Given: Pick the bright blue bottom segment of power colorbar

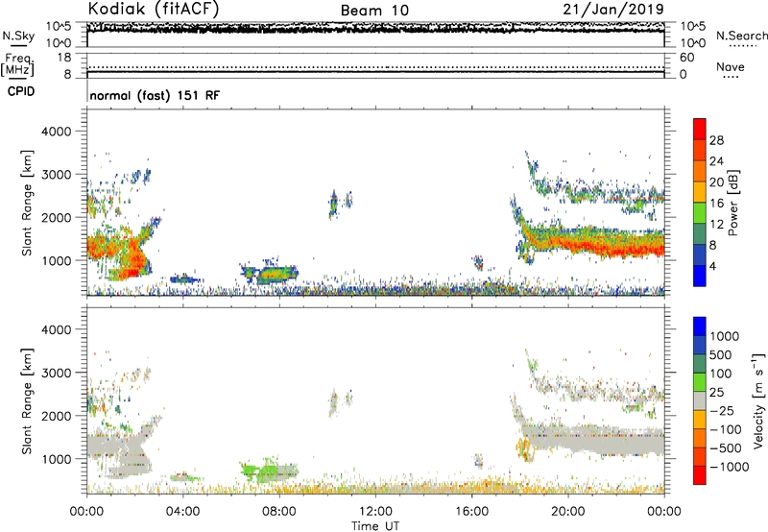Looking at the screenshot, I should click(700, 276).
